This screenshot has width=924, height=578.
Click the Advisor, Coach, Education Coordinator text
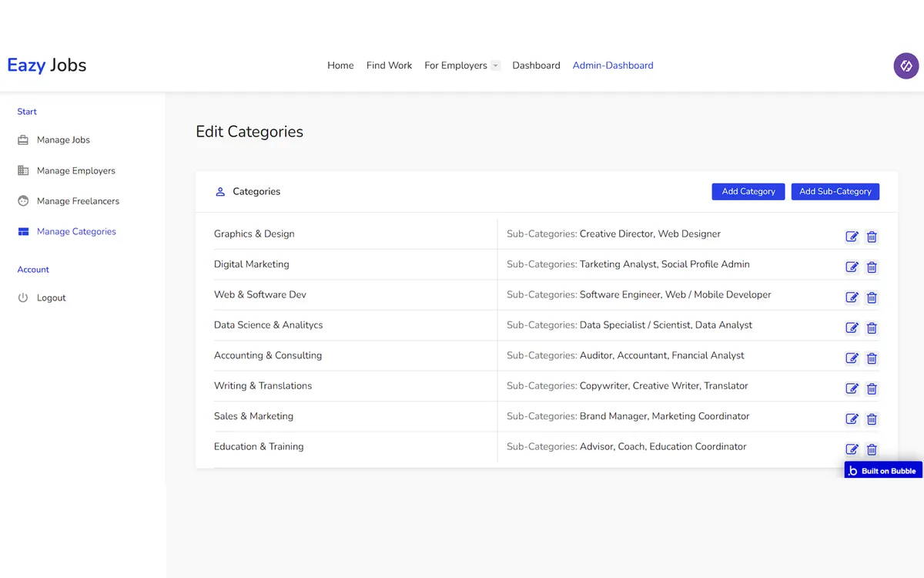663,447
